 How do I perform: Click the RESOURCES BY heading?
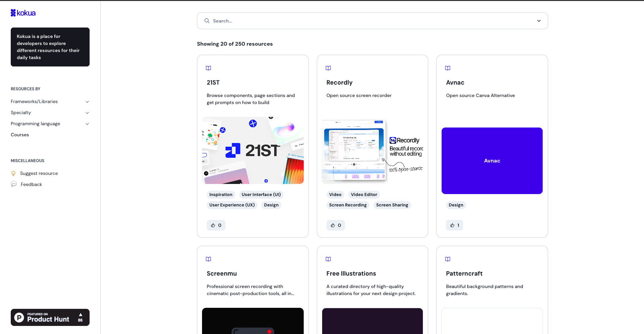point(26,89)
